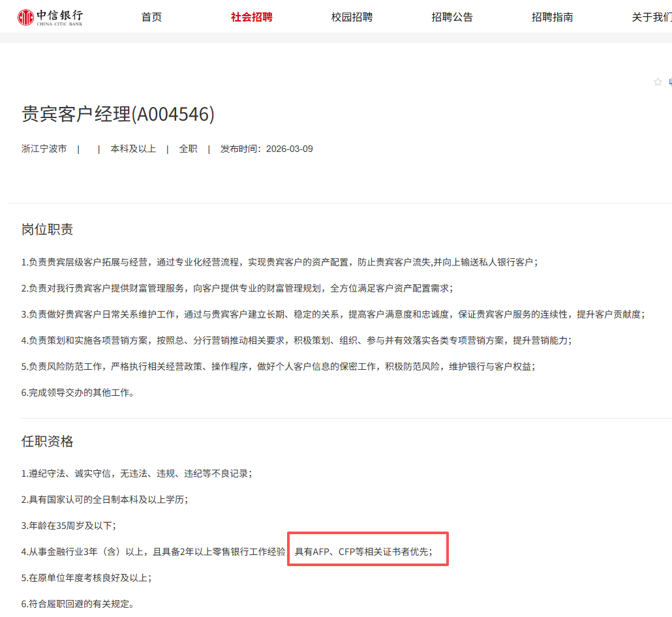This screenshot has width=672, height=617.
Task: Click the education requirement 本科及以上
Action: pyautogui.click(x=133, y=149)
